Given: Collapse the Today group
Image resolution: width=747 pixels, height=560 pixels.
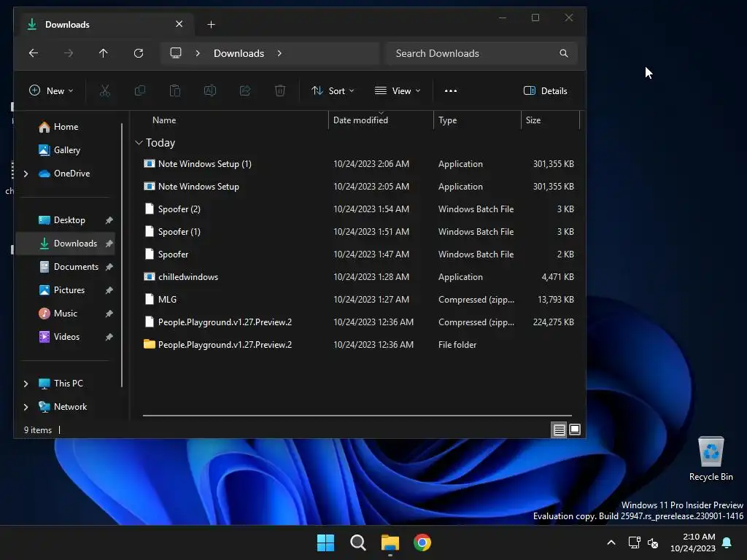Looking at the screenshot, I should [x=139, y=143].
